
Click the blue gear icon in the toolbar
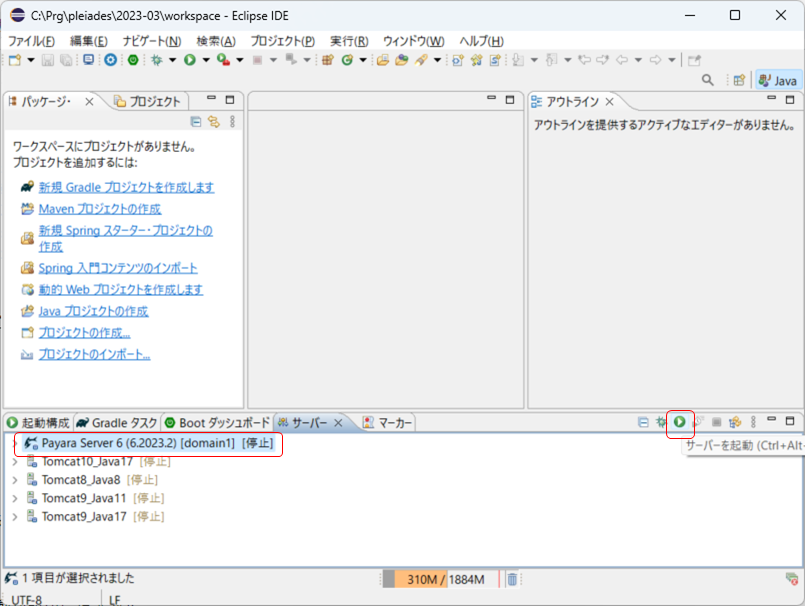pos(110,60)
